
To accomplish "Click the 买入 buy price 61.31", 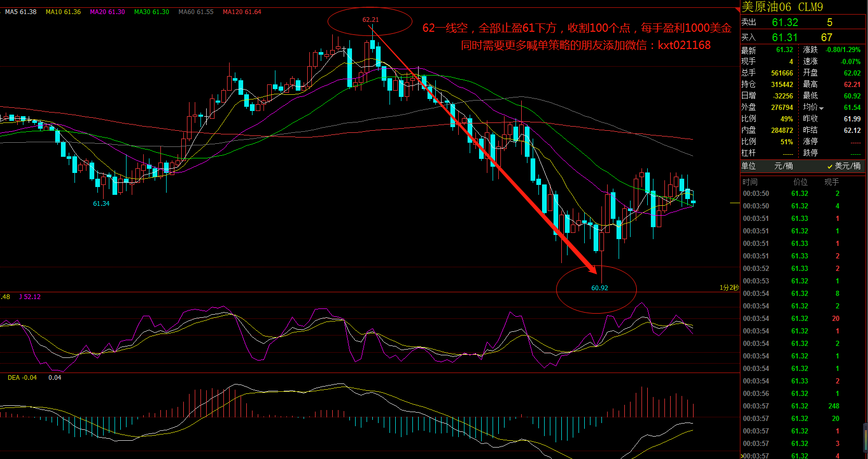I will click(x=785, y=38).
